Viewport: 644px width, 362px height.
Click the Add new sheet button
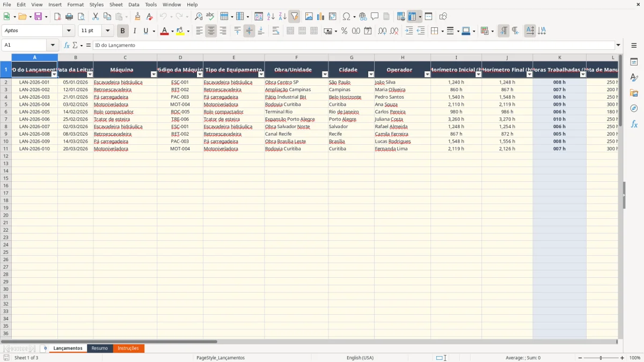click(x=45, y=349)
